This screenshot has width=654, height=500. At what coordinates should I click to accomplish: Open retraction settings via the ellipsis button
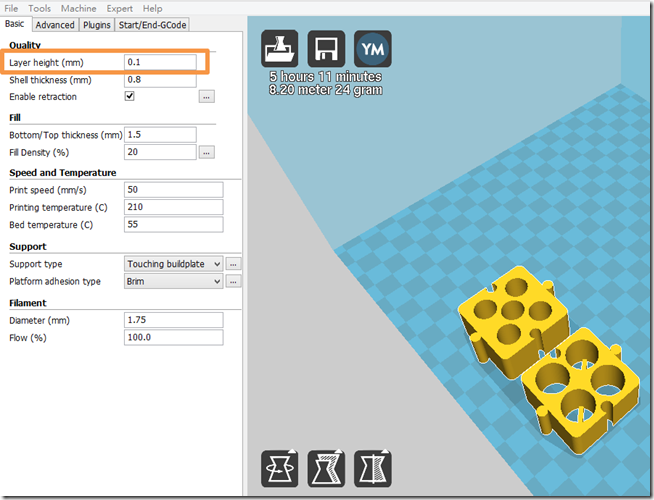tap(206, 97)
